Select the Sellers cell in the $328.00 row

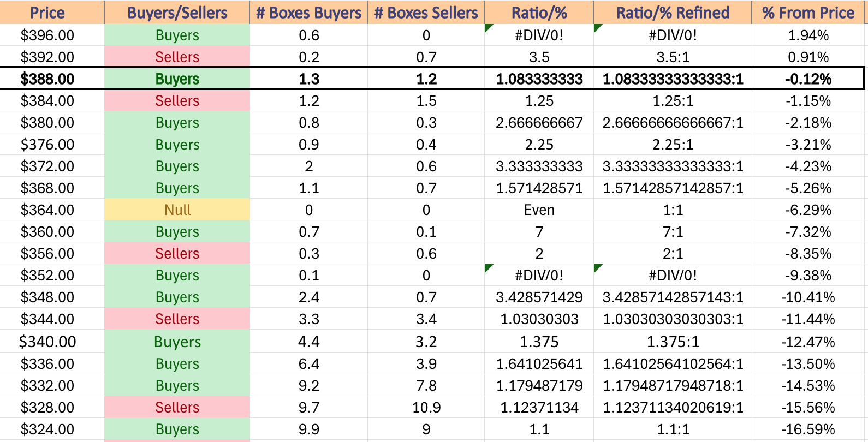click(x=177, y=408)
